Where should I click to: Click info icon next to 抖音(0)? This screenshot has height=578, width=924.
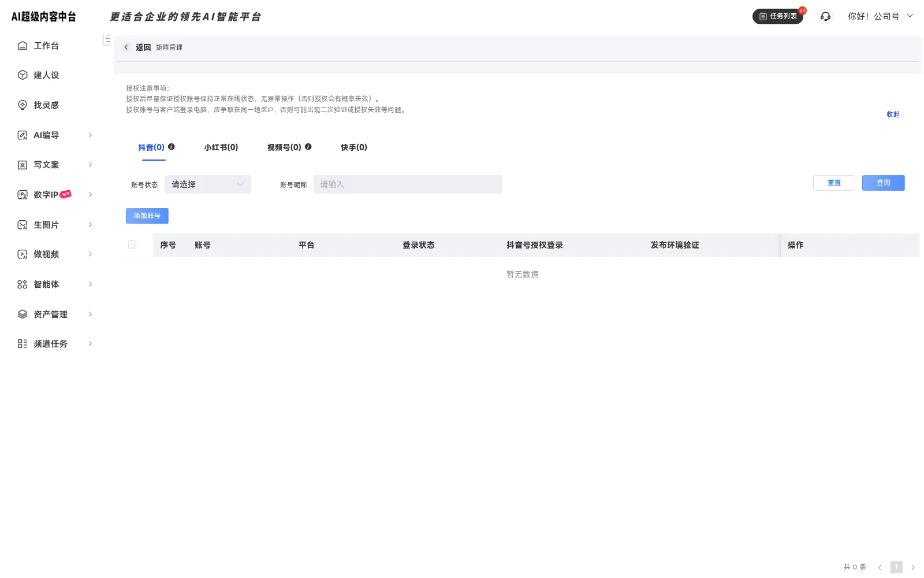point(172,147)
